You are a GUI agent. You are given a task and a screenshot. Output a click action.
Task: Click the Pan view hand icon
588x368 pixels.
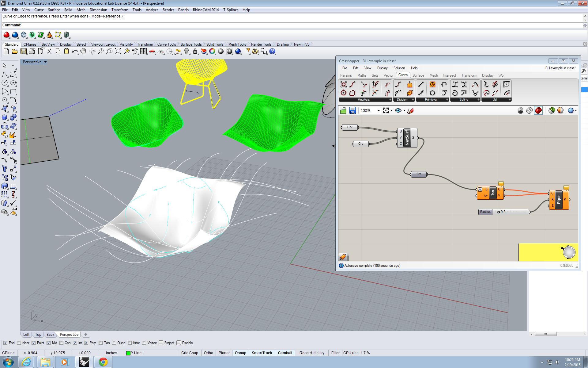pos(83,52)
